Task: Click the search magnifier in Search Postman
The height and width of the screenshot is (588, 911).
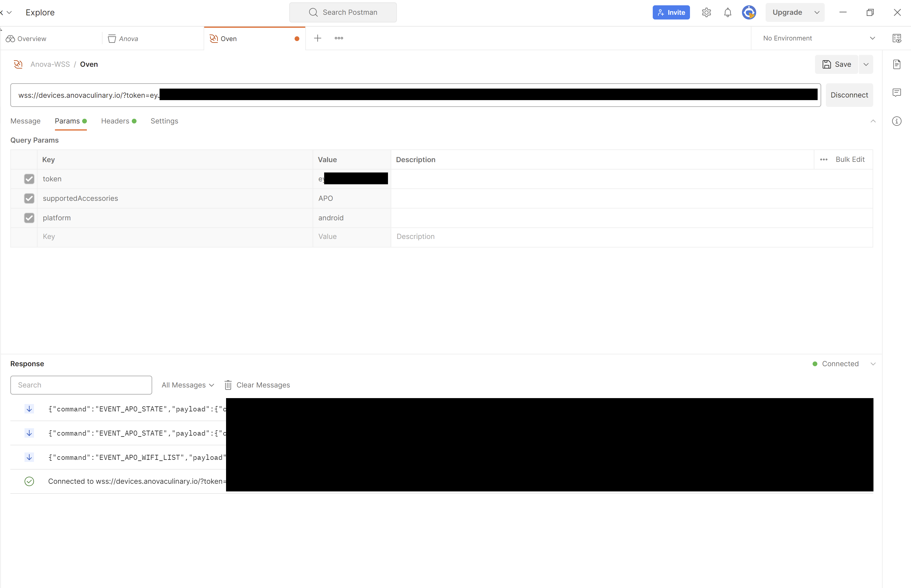Action: coord(313,13)
